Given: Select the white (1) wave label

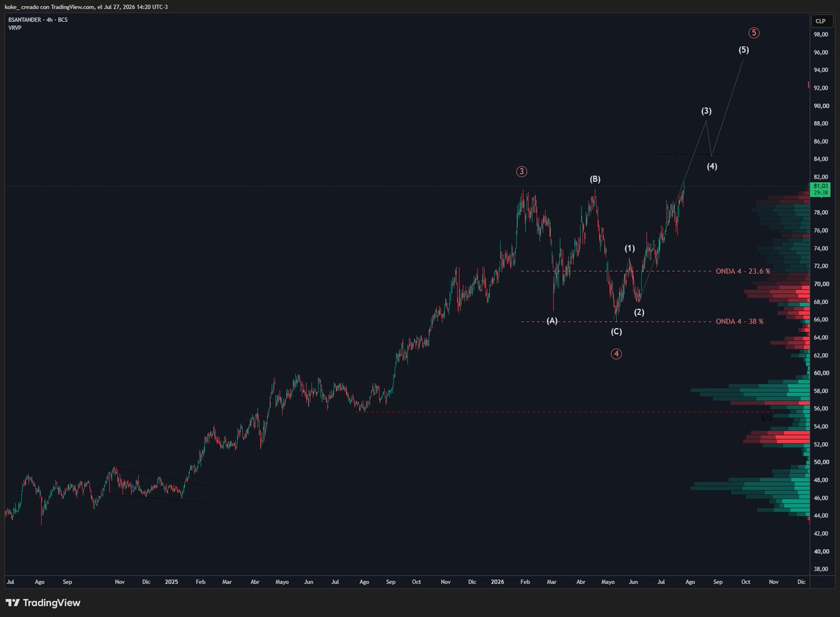Looking at the screenshot, I should 630,249.
